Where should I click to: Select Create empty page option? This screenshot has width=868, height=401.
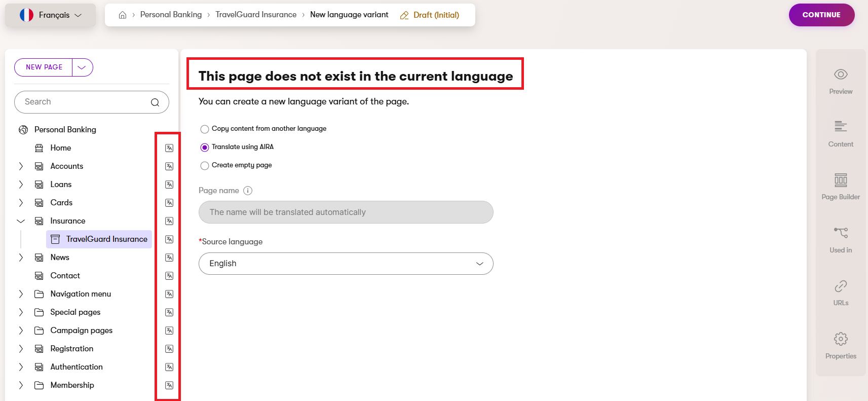[x=205, y=166]
